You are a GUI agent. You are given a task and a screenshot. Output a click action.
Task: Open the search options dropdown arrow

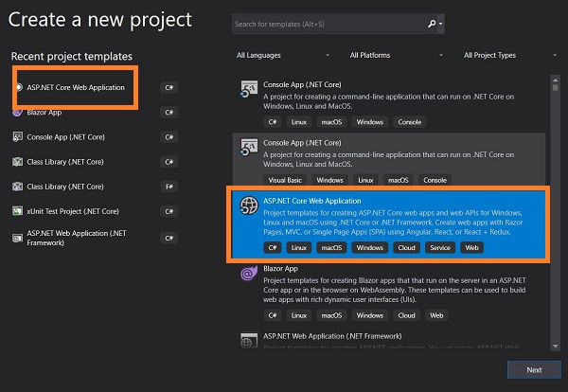(440, 24)
